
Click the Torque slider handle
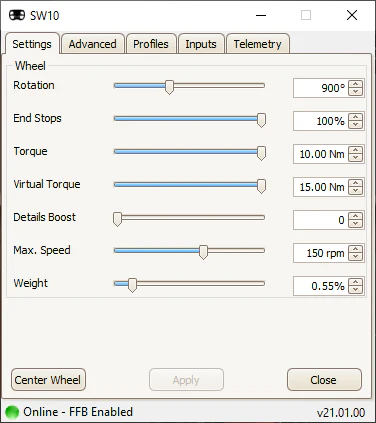tap(262, 153)
